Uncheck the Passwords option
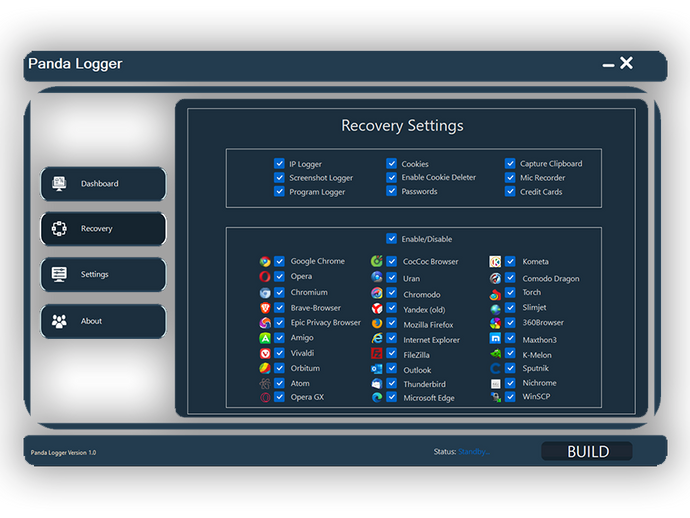Image resolution: width=690 pixels, height=518 pixels. pos(391,191)
